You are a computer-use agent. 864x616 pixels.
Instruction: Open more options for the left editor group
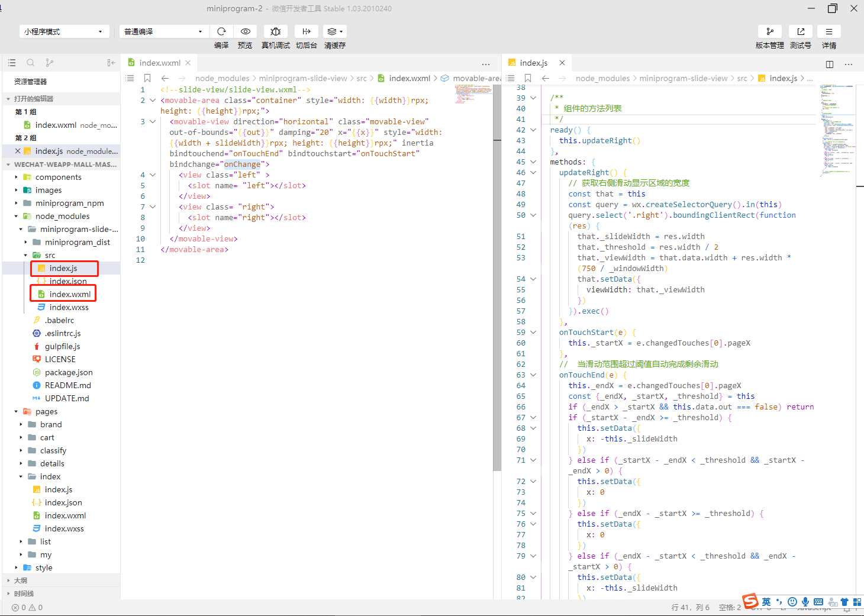pyautogui.click(x=486, y=64)
